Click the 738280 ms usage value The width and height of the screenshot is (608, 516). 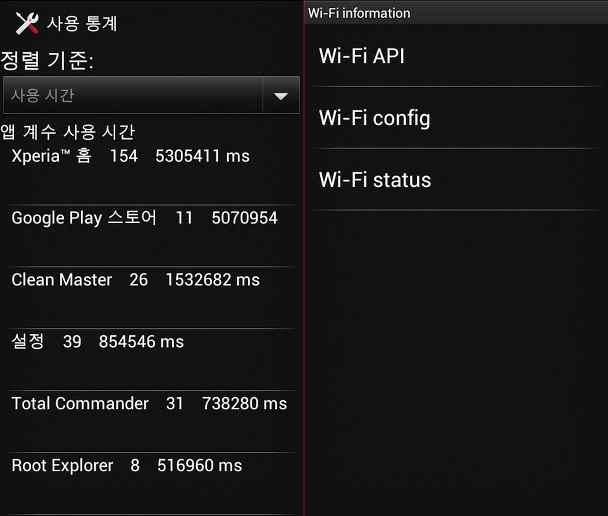[x=244, y=403]
